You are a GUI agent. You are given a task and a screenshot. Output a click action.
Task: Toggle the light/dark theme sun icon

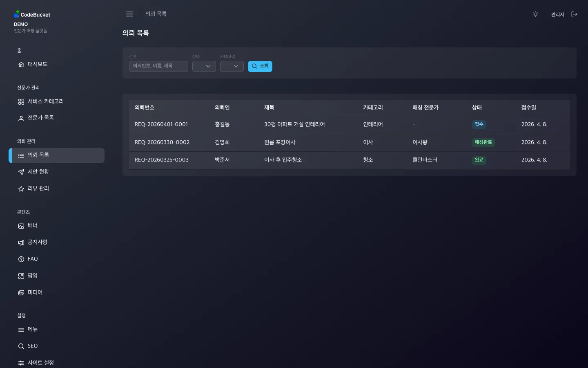(x=535, y=14)
